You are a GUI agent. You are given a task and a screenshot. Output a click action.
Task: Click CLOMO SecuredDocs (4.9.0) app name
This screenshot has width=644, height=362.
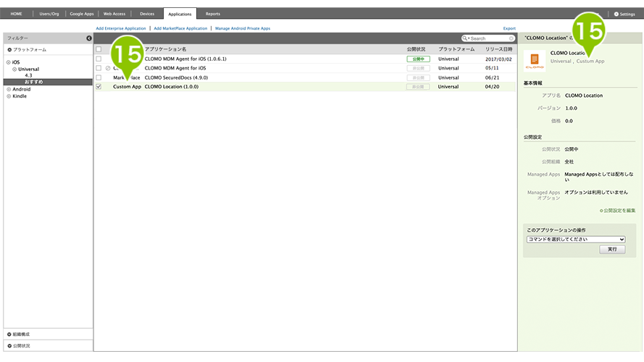coord(176,77)
